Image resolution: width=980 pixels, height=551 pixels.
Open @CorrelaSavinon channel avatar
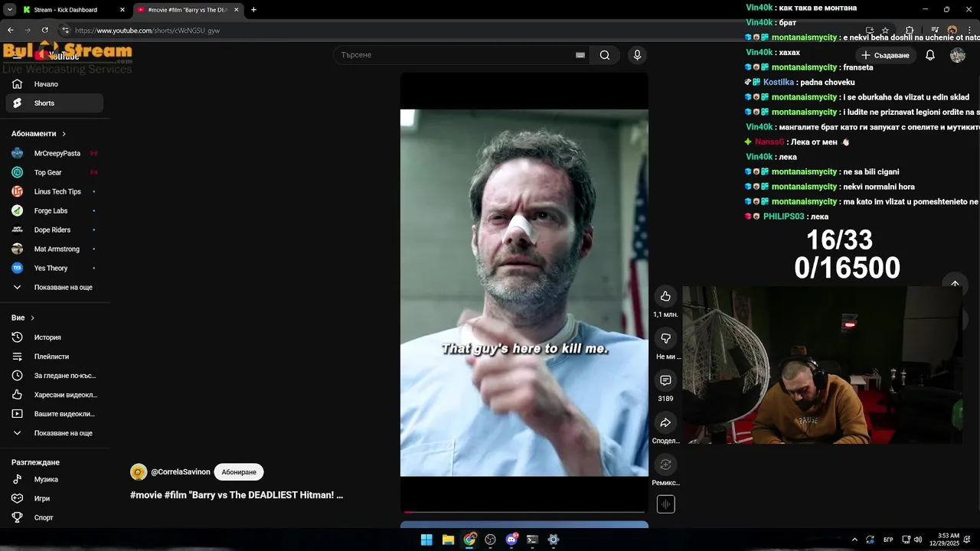pos(139,472)
